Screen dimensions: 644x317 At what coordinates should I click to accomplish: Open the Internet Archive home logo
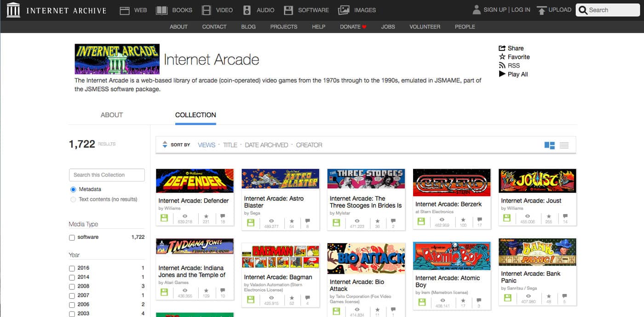13,10
